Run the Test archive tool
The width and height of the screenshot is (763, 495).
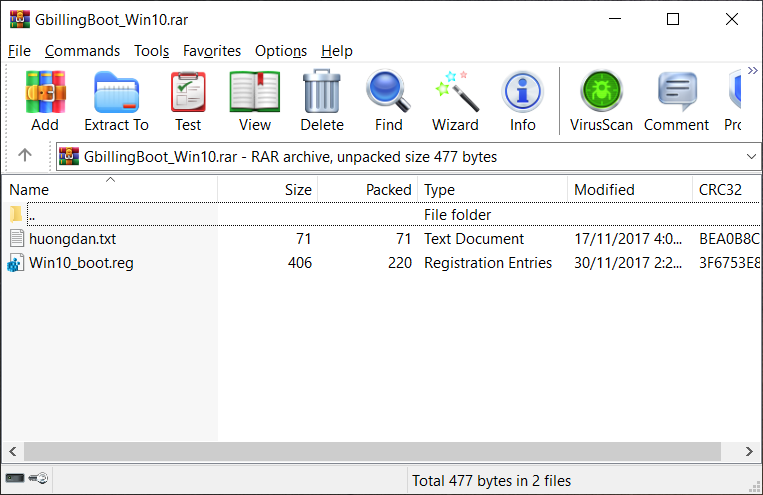pyautogui.click(x=188, y=92)
